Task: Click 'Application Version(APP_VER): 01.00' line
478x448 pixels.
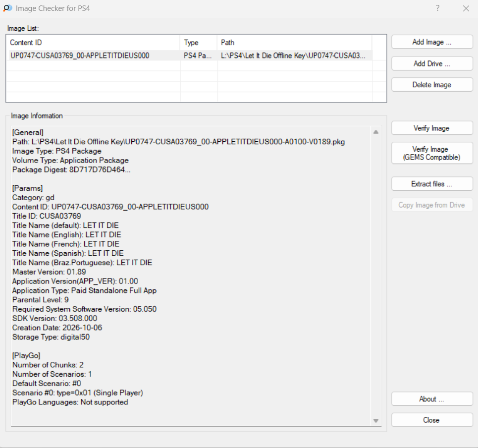Action: point(75,281)
